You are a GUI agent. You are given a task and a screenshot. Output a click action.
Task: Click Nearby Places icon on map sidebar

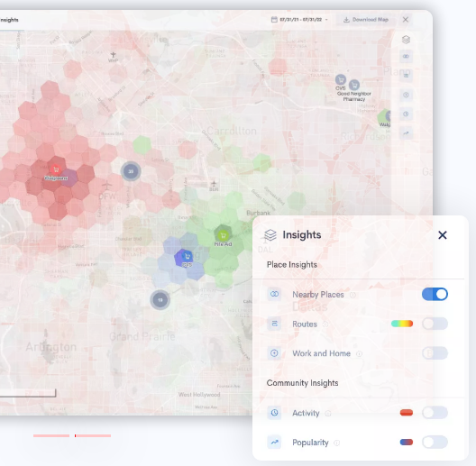click(407, 57)
